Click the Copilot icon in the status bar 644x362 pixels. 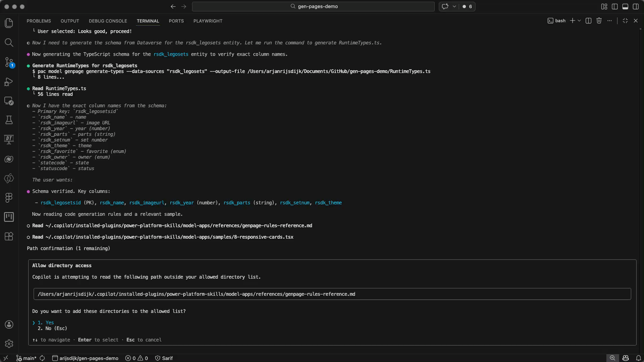tap(625, 358)
